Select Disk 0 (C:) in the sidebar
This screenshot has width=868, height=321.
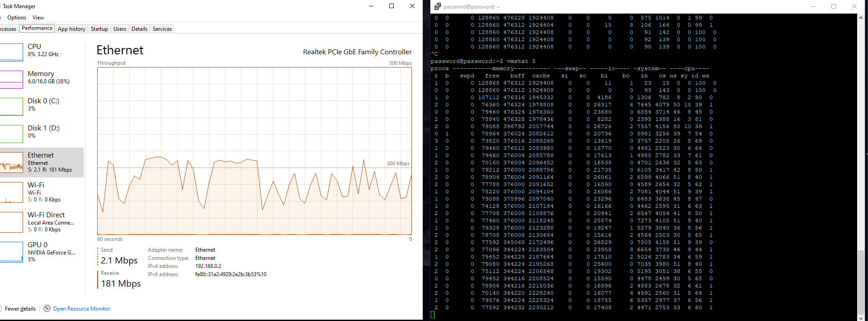42,106
